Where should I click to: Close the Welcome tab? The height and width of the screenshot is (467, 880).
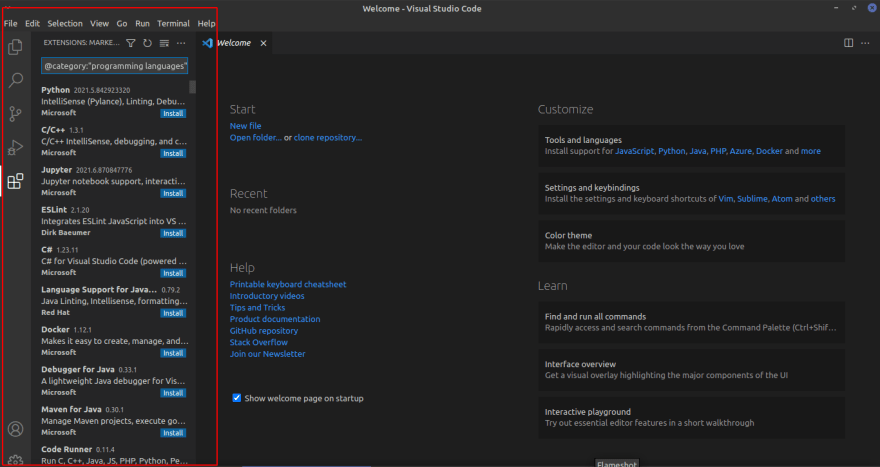263,43
